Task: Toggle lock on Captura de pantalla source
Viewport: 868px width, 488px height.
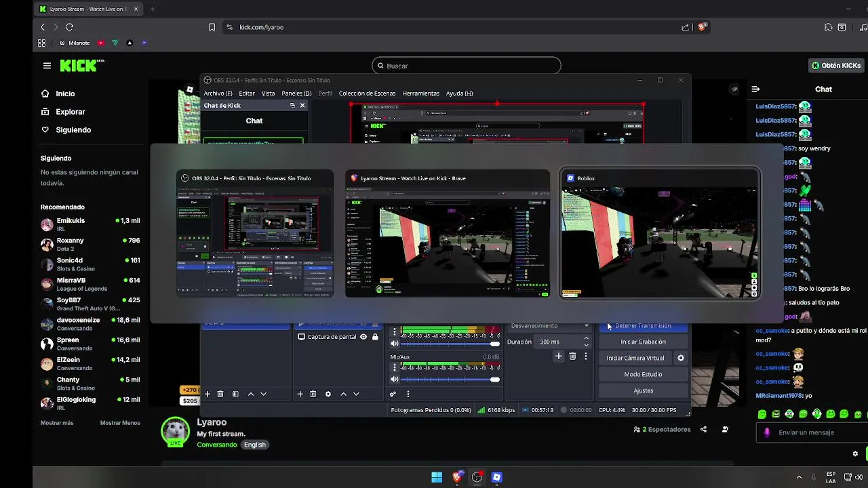Action: pos(375,337)
